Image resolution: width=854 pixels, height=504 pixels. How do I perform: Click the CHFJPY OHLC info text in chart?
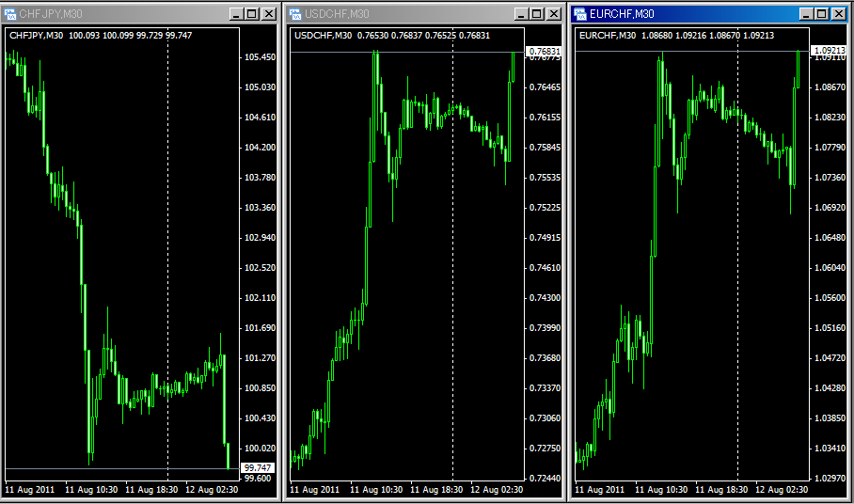coord(101,36)
